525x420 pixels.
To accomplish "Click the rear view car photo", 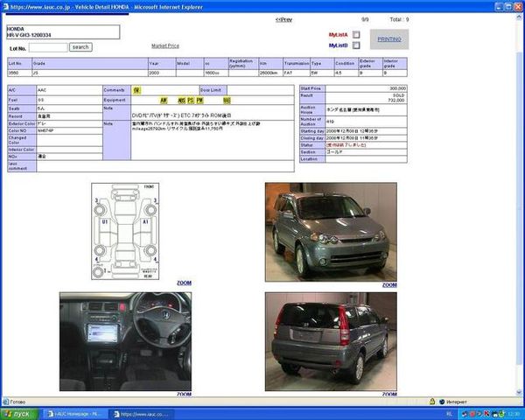I will click(x=331, y=341).
